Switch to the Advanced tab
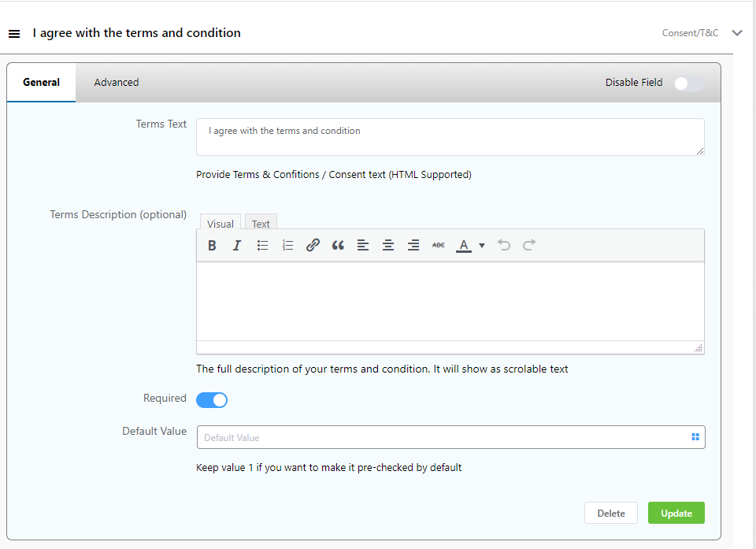The image size is (756, 549). (x=117, y=83)
